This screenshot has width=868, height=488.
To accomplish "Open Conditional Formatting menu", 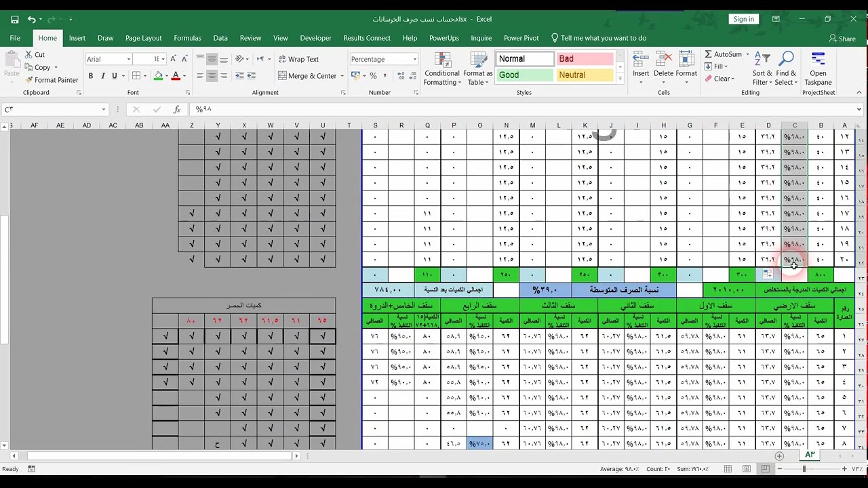I will tap(442, 68).
